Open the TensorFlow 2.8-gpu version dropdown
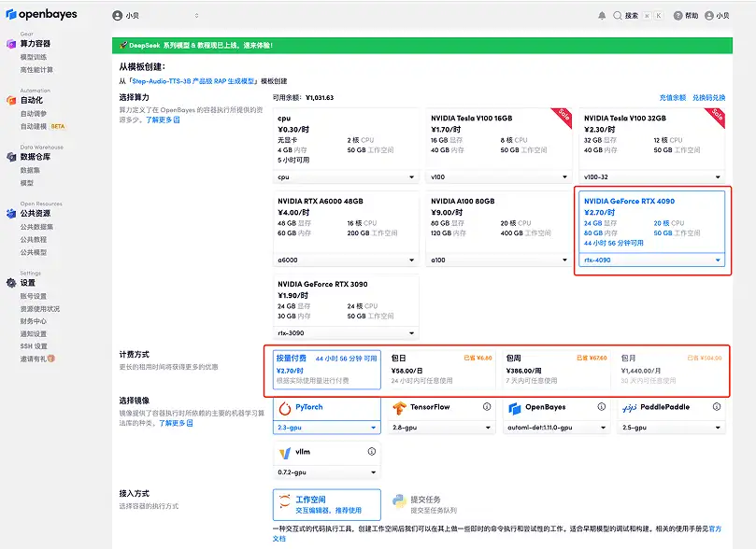The width and height of the screenshot is (756, 549). point(442,428)
